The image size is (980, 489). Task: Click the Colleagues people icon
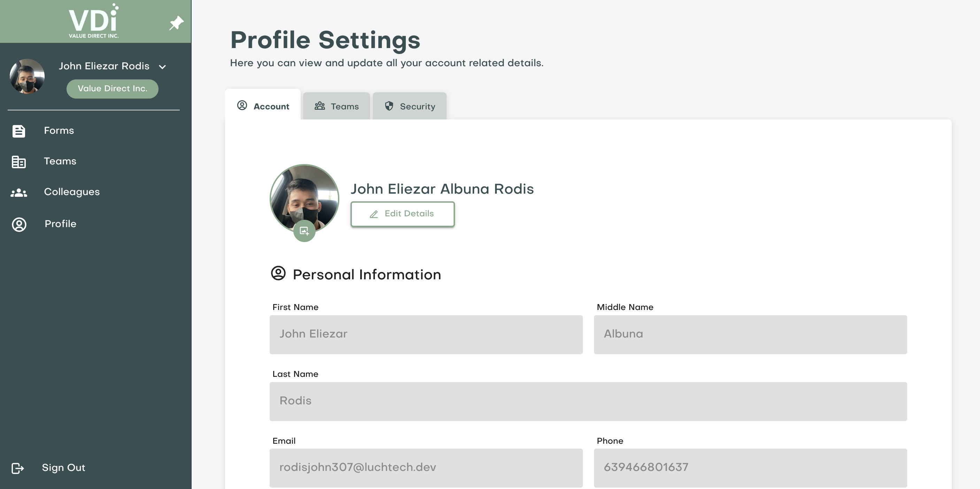[x=19, y=192]
